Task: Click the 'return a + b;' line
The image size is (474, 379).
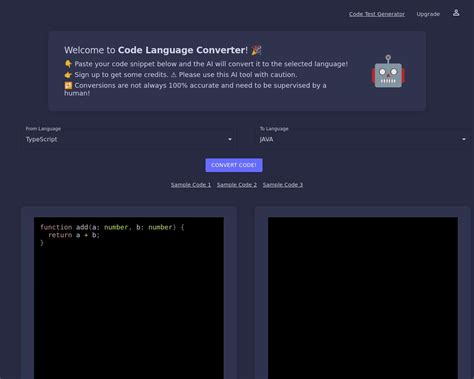Action: [74, 235]
